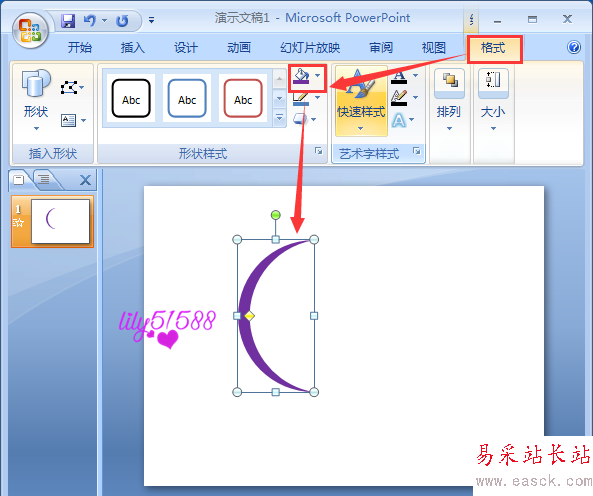Click the ribbon group label 插入形状
593x496 pixels.
tap(53, 153)
